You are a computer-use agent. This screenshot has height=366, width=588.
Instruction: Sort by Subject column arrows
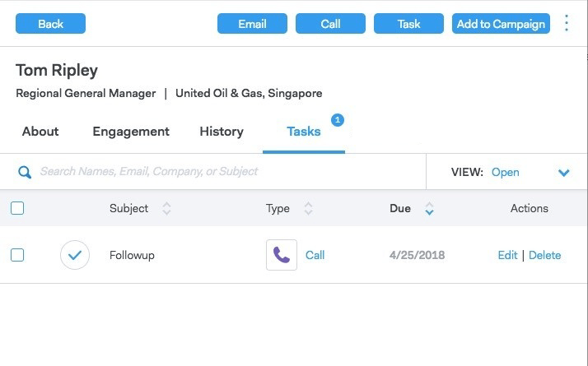click(x=166, y=209)
